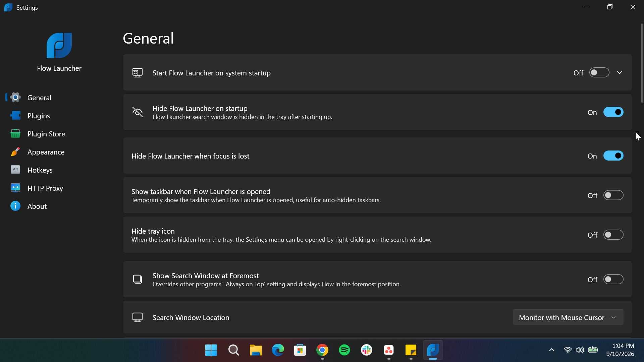Show hidden tray icons chevron
Image resolution: width=644 pixels, height=362 pixels.
coord(552,350)
